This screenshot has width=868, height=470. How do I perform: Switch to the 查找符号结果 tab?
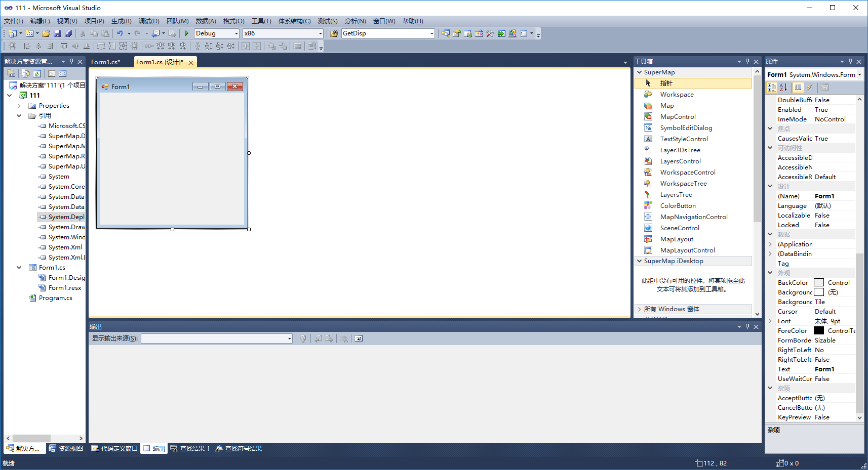pos(239,449)
